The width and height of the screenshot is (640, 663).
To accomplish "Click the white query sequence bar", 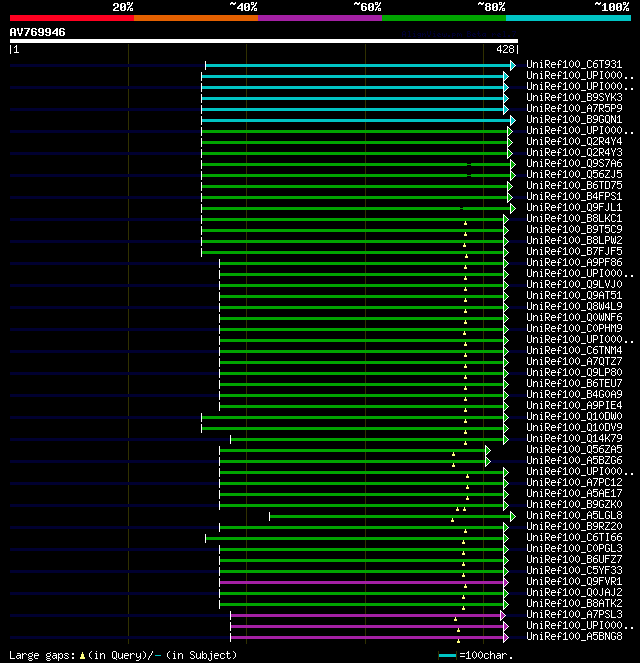I will point(264,41).
